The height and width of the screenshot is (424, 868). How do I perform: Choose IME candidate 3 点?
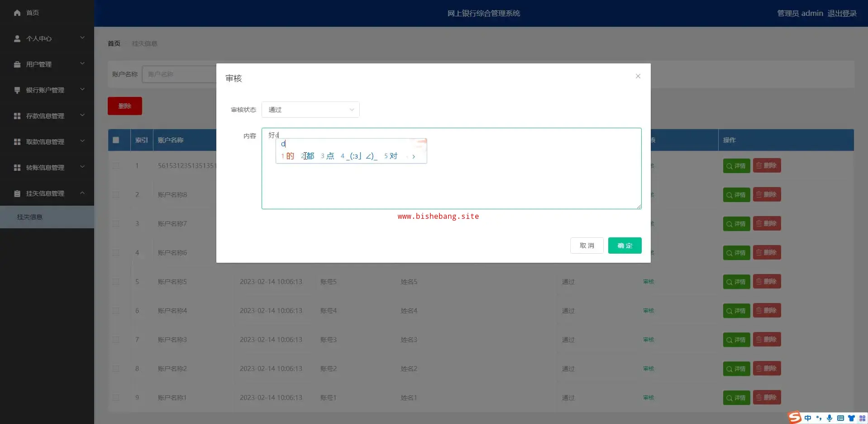328,156
